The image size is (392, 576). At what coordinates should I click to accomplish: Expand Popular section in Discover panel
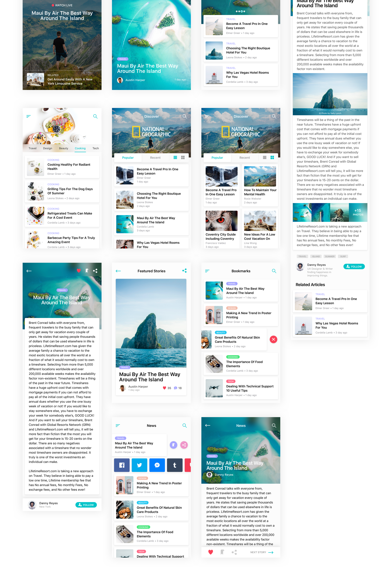point(128,158)
